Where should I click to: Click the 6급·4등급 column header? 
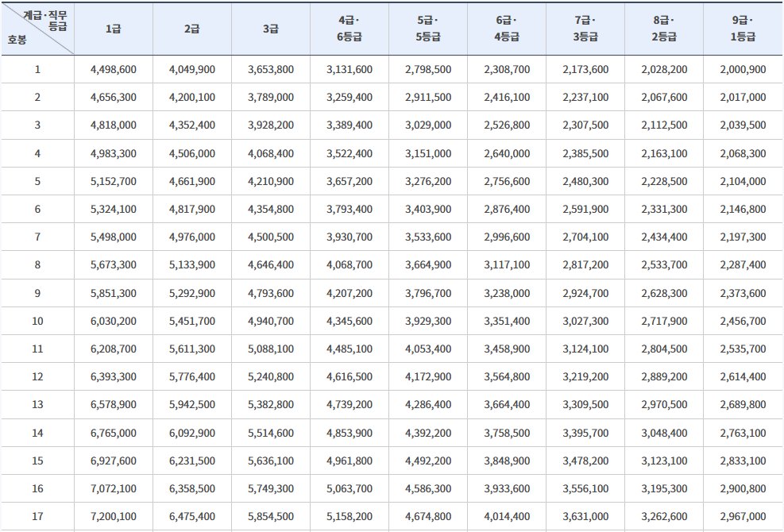pos(507,29)
